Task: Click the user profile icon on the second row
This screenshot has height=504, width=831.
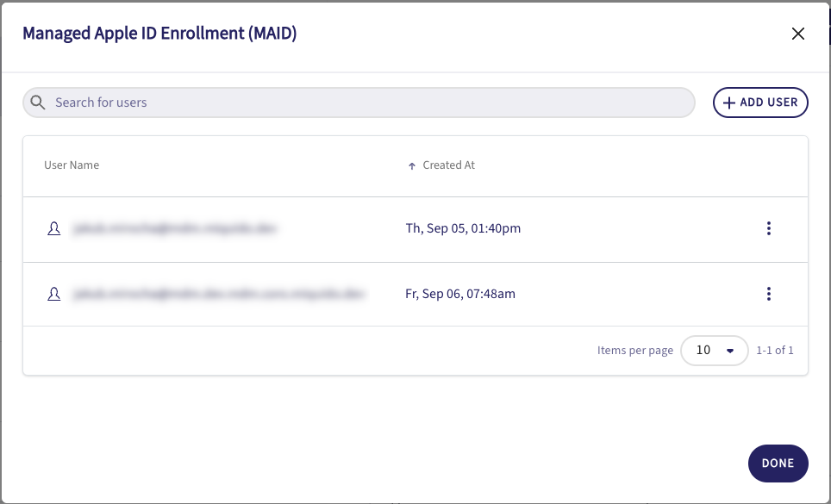Action: [53, 294]
